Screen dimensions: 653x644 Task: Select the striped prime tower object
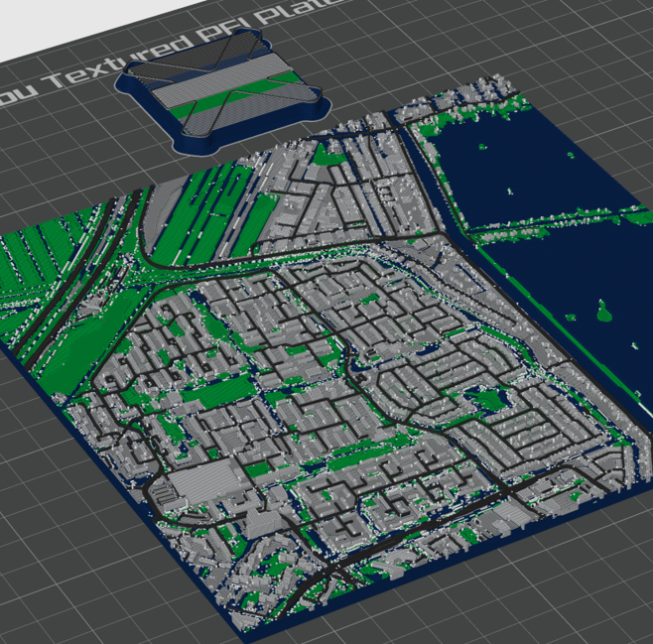[x=223, y=90]
